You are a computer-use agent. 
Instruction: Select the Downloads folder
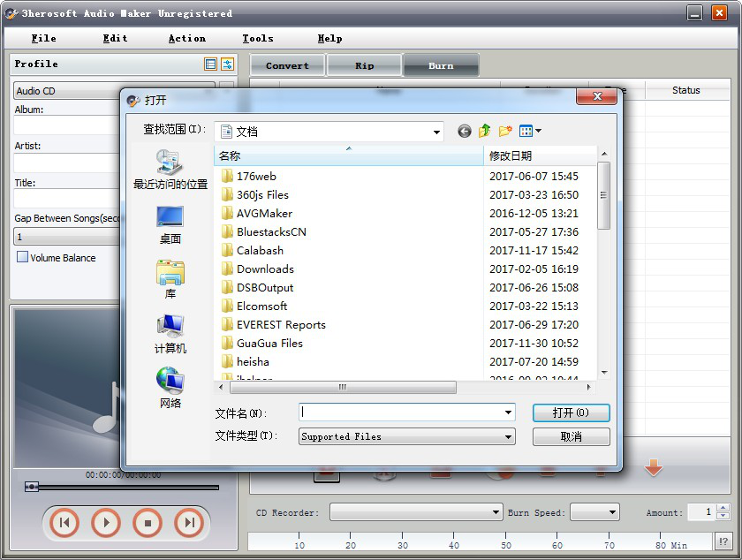click(x=265, y=269)
